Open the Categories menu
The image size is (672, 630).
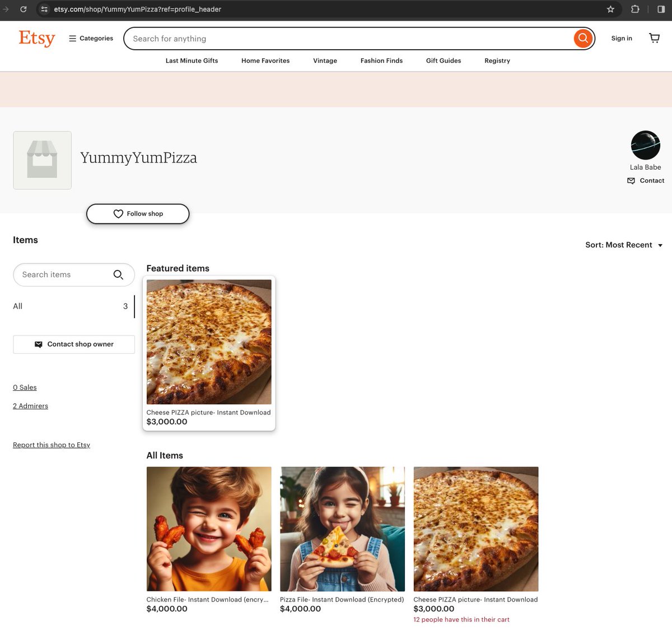coord(91,38)
